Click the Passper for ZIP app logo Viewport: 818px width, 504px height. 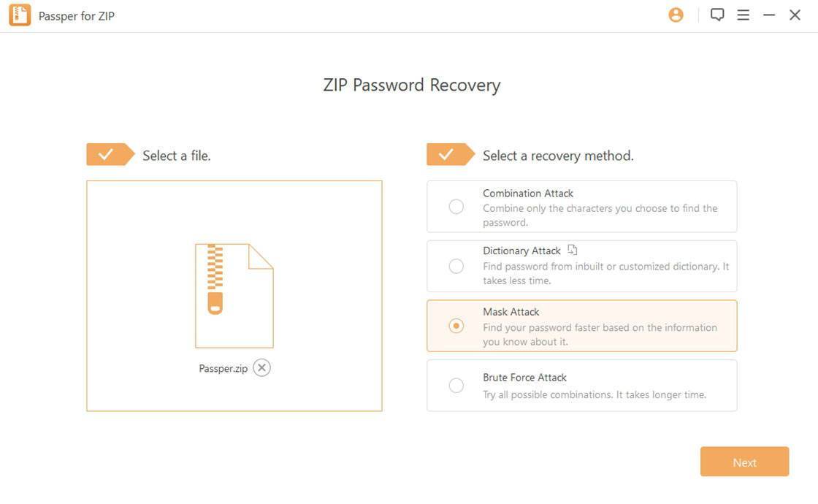20,15
